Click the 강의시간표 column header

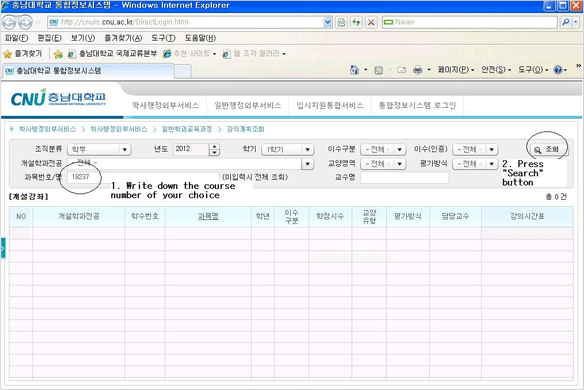click(x=527, y=216)
